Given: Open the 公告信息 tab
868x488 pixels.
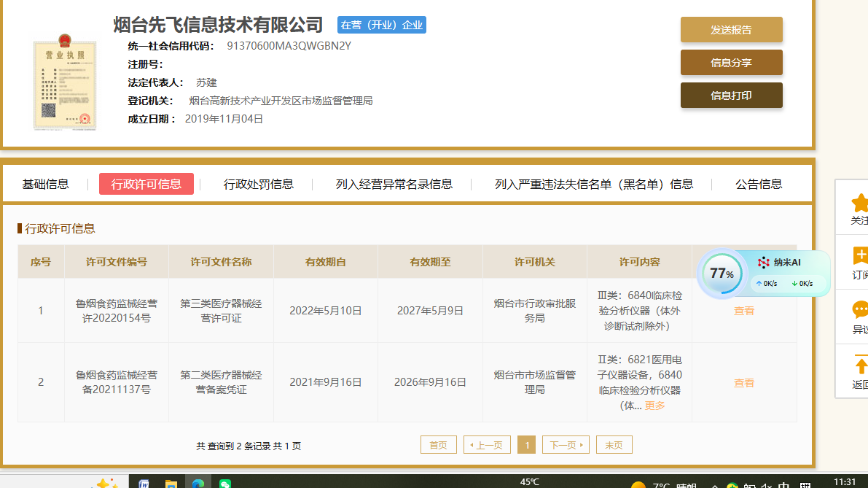Looking at the screenshot, I should point(758,184).
